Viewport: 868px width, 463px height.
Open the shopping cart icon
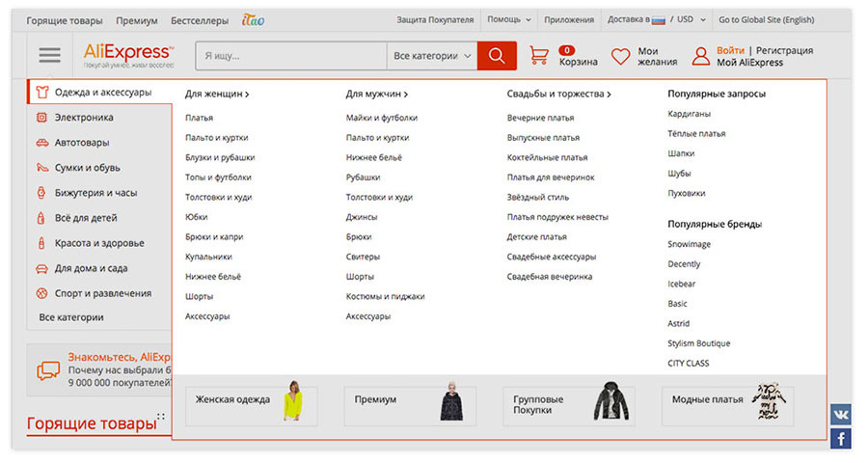539,56
